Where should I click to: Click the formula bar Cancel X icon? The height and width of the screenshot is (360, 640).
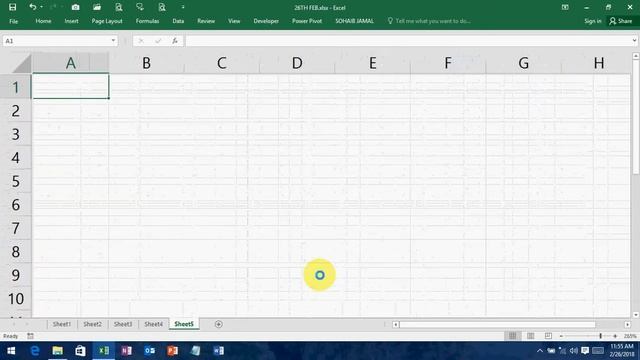point(141,41)
